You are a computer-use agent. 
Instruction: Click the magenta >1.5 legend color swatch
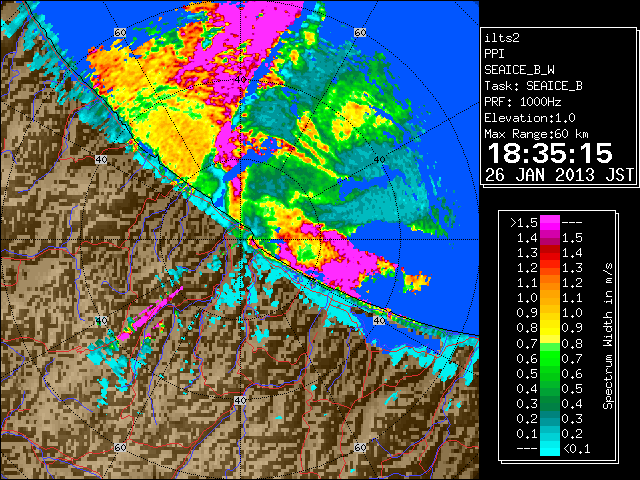(x=549, y=222)
